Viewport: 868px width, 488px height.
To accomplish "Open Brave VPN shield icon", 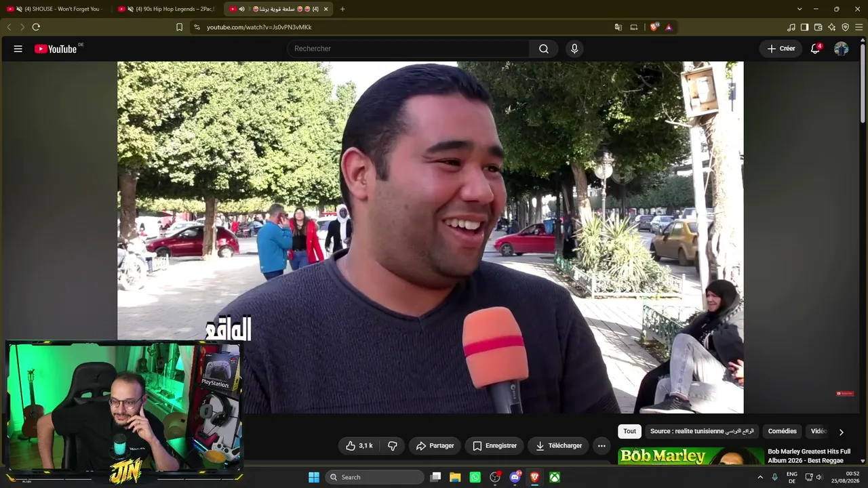I will (x=846, y=27).
